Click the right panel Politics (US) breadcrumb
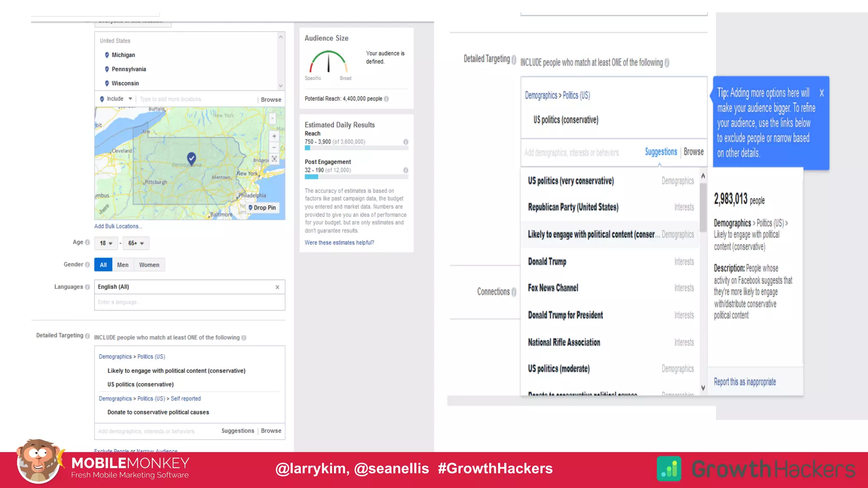Screen dimensions: 868x488 (x=576, y=95)
